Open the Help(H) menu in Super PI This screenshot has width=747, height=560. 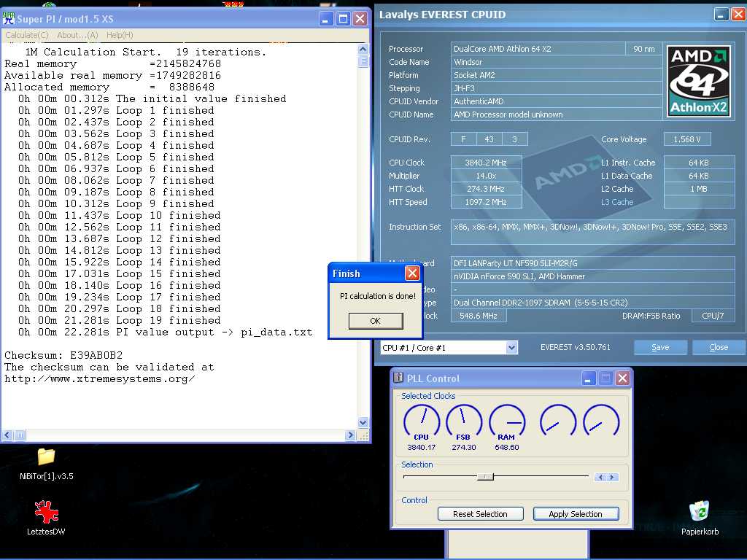point(120,35)
